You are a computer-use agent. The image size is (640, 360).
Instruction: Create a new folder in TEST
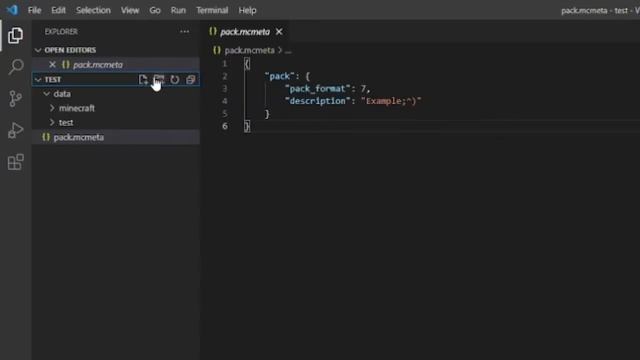click(x=159, y=79)
